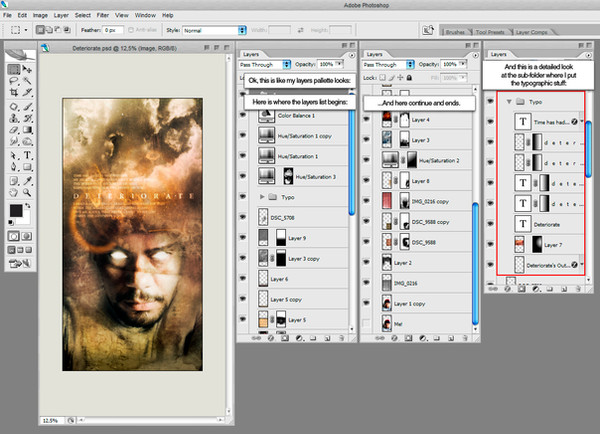Select the Type tool
The image size is (600, 434).
27,155
